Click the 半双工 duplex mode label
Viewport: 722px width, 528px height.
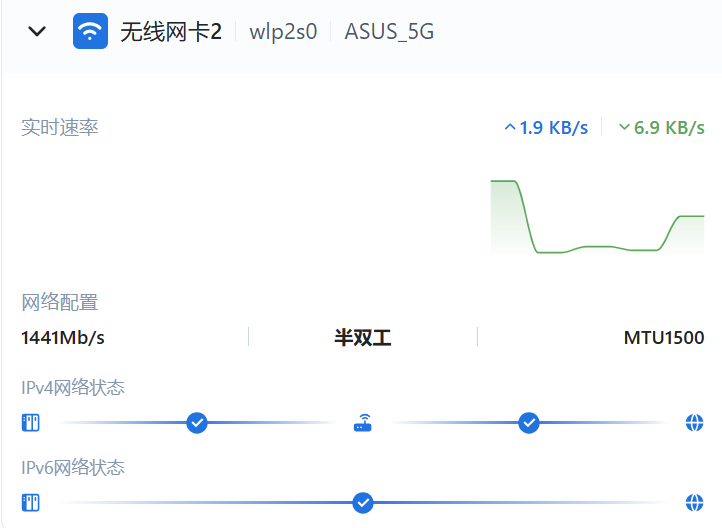[x=362, y=338]
